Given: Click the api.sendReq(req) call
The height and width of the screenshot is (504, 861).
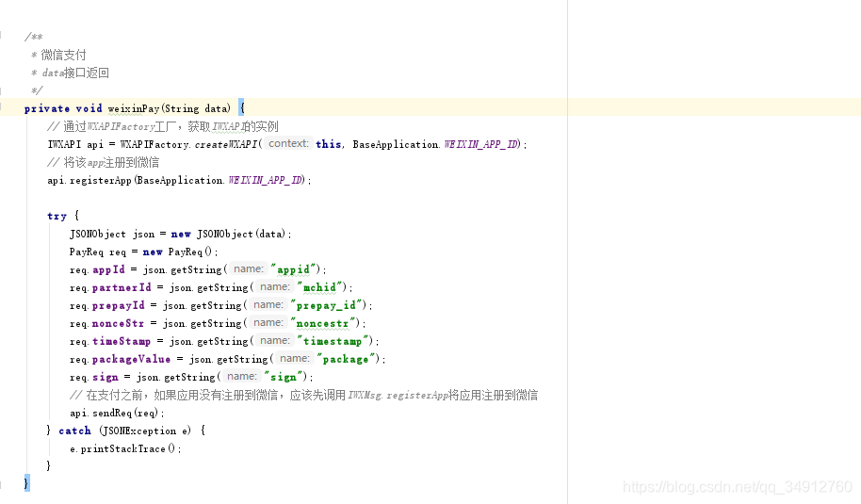Looking at the screenshot, I should coord(114,413).
